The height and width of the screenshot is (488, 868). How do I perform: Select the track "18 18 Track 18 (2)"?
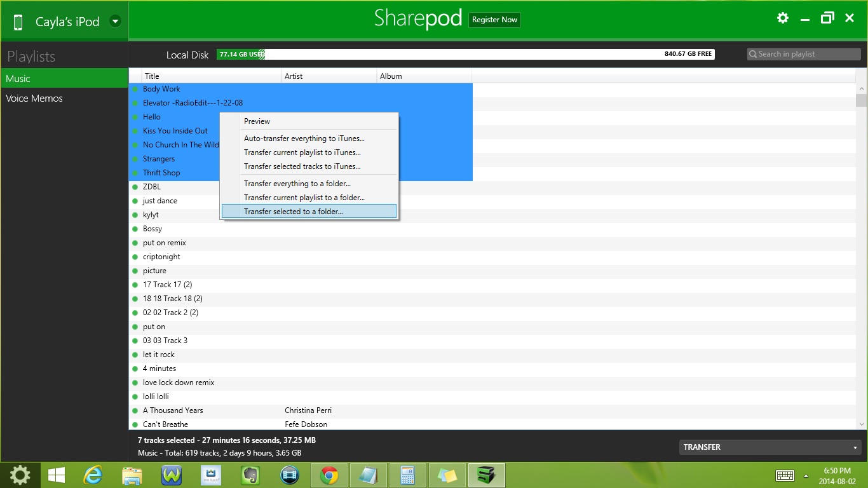coord(173,299)
